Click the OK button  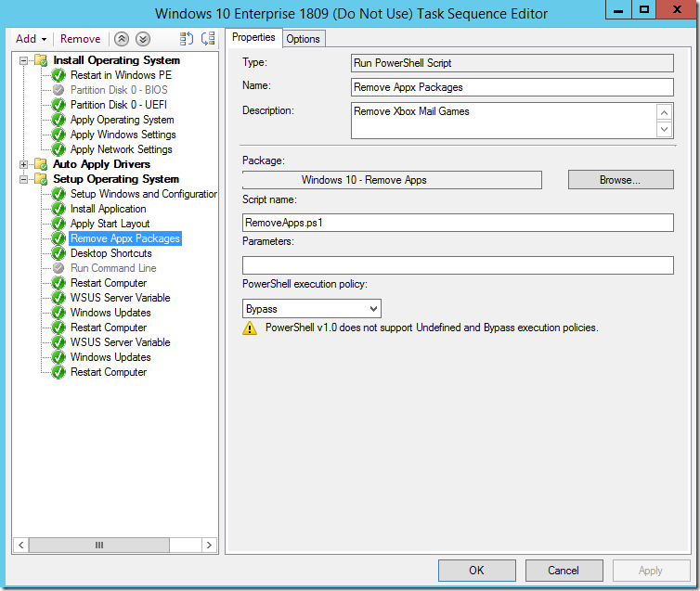click(477, 571)
